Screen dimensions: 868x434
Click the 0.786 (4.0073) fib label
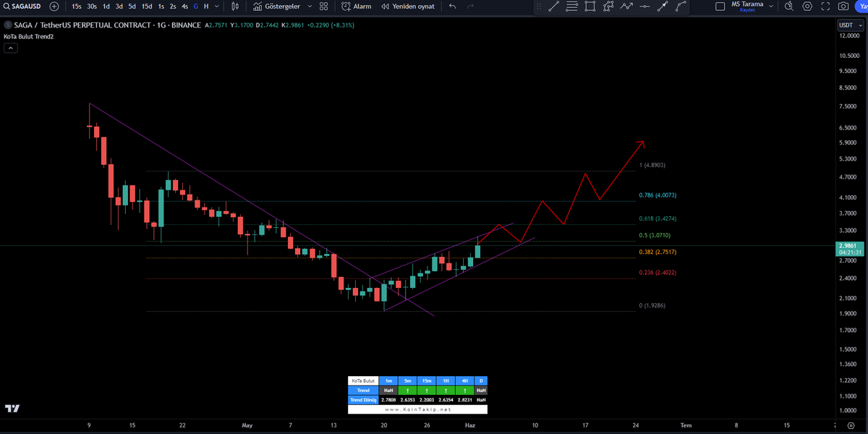point(657,195)
